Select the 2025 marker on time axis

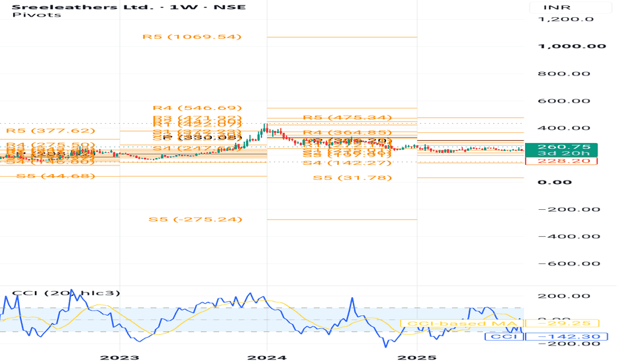pos(416,357)
